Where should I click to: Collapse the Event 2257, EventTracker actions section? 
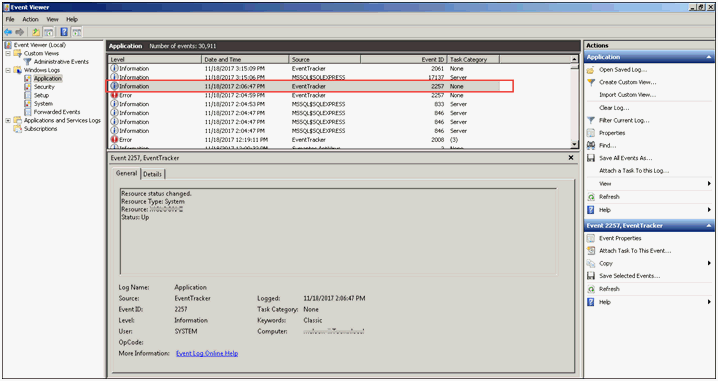(709, 226)
